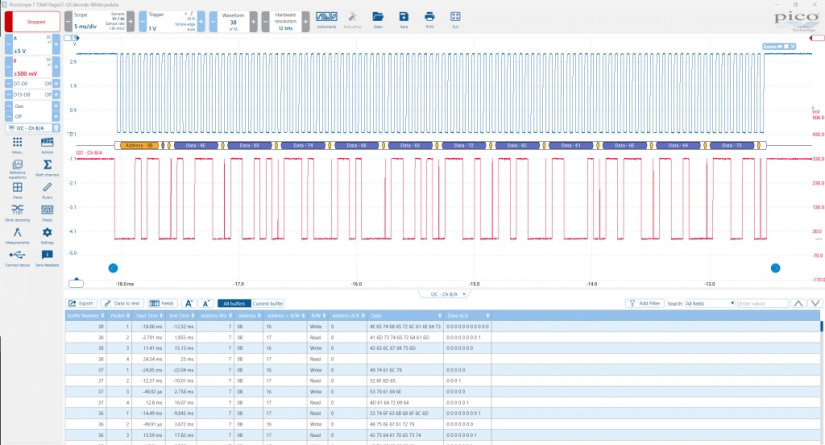Switch to Full screen view icon
The image size is (825, 445).
click(455, 20)
